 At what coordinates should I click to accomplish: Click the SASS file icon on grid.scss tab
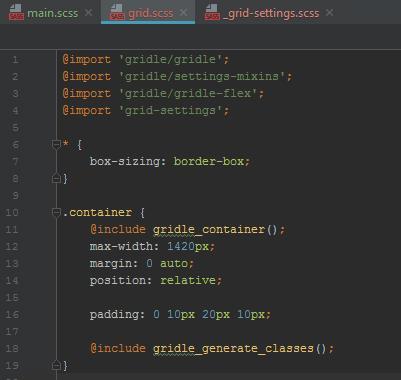(117, 13)
